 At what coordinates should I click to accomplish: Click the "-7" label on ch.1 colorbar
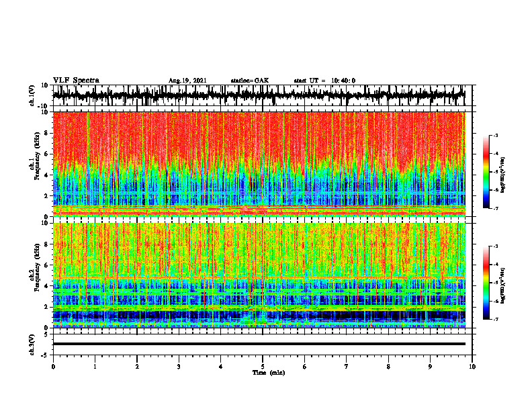[x=496, y=208]
